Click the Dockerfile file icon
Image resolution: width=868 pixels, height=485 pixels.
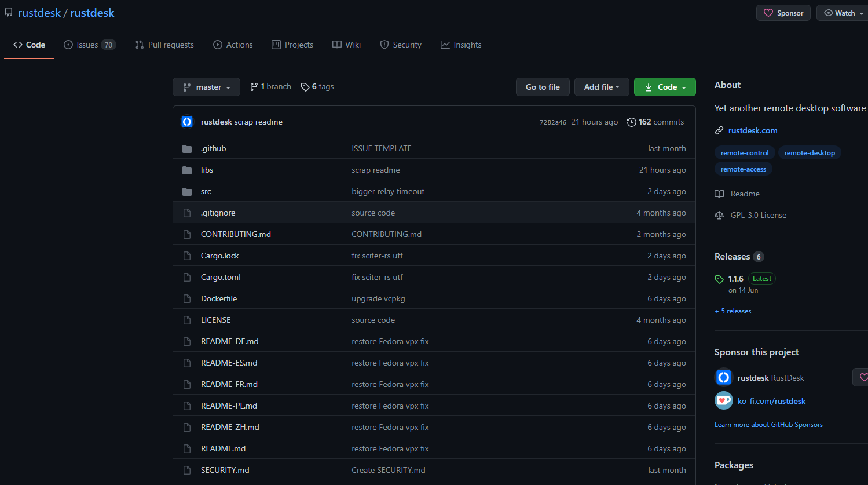coord(187,299)
